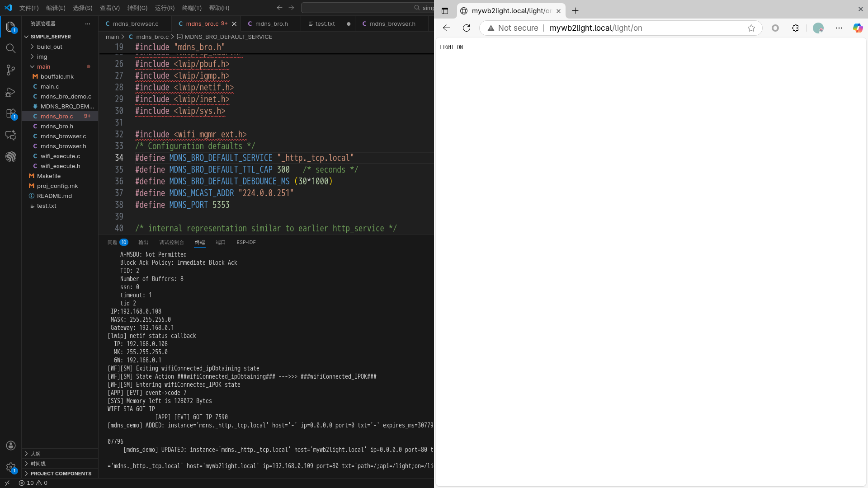Click the extensions puzzle icon in Edge

[x=796, y=28]
